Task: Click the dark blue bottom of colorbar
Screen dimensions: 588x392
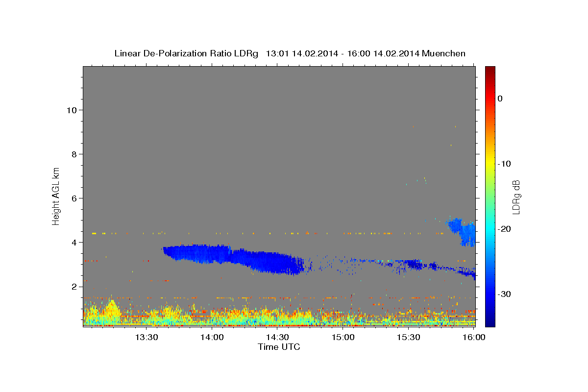Action: pyautogui.click(x=490, y=321)
